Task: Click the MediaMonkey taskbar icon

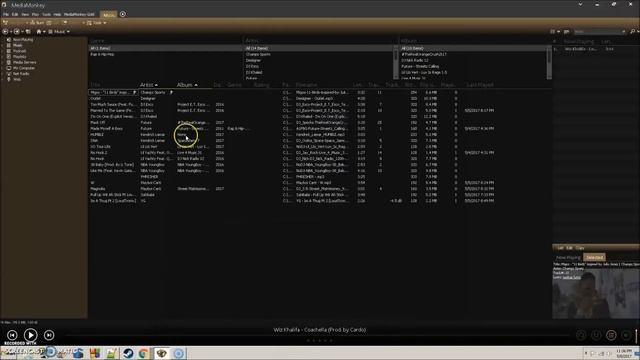Action: pyautogui.click(x=162, y=353)
